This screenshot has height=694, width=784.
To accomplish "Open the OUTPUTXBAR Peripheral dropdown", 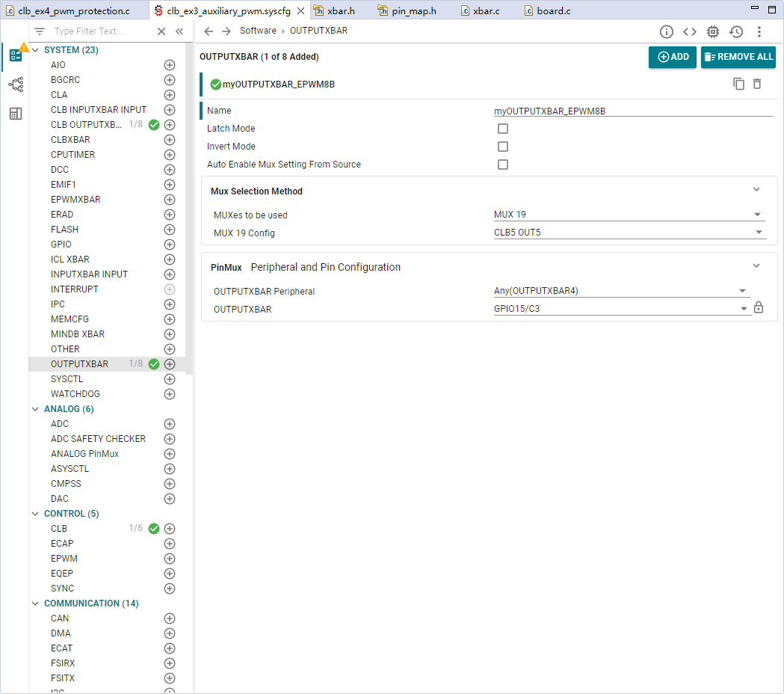I will pyautogui.click(x=621, y=291).
